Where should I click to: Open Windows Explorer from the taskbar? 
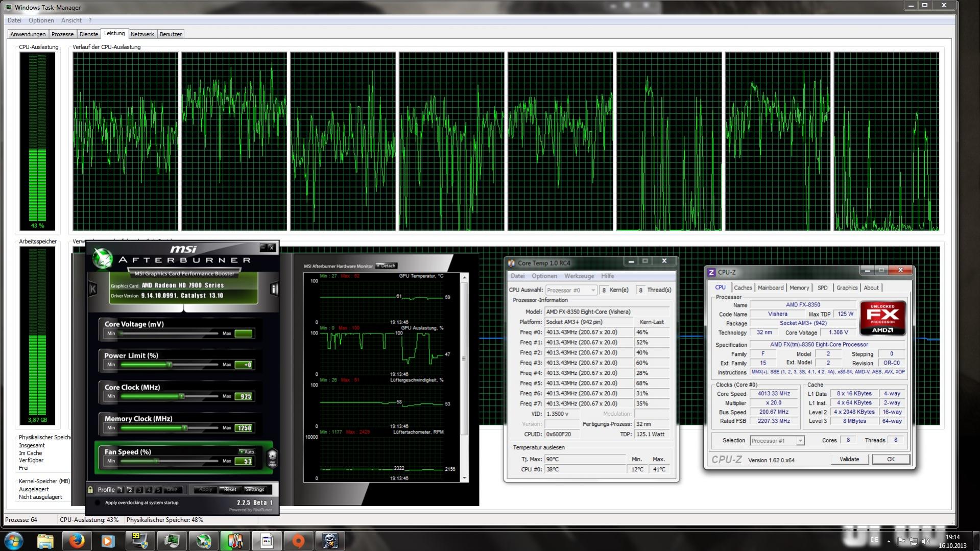click(45, 541)
